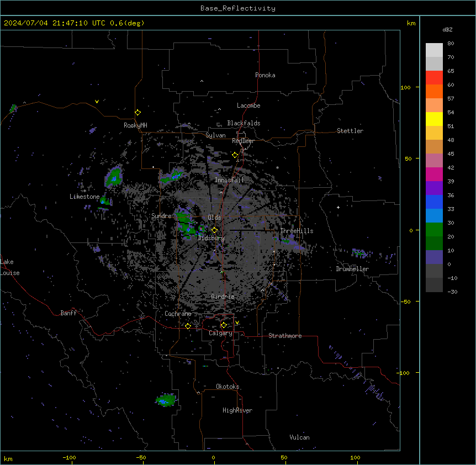Click the storm cell north of Limestone
Screen dimensions: 476x465
[x=114, y=176]
